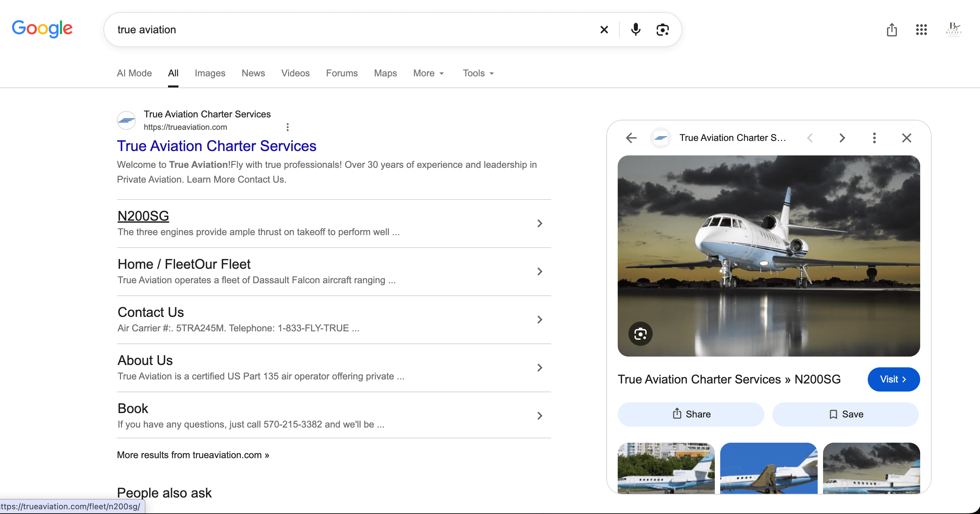Click the Google logo

[42, 29]
